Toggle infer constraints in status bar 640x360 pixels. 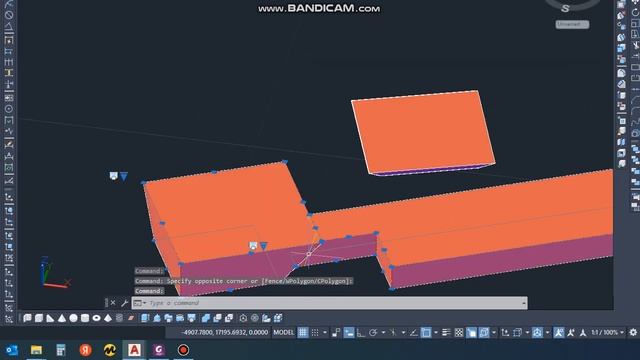coord(336,333)
